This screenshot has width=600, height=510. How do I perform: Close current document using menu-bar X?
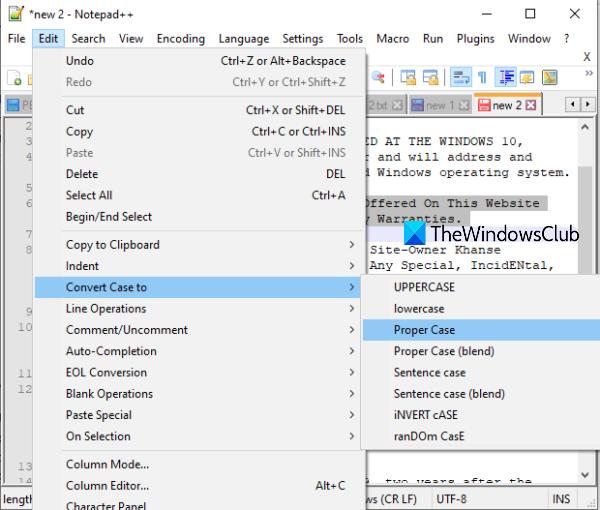click(x=586, y=57)
